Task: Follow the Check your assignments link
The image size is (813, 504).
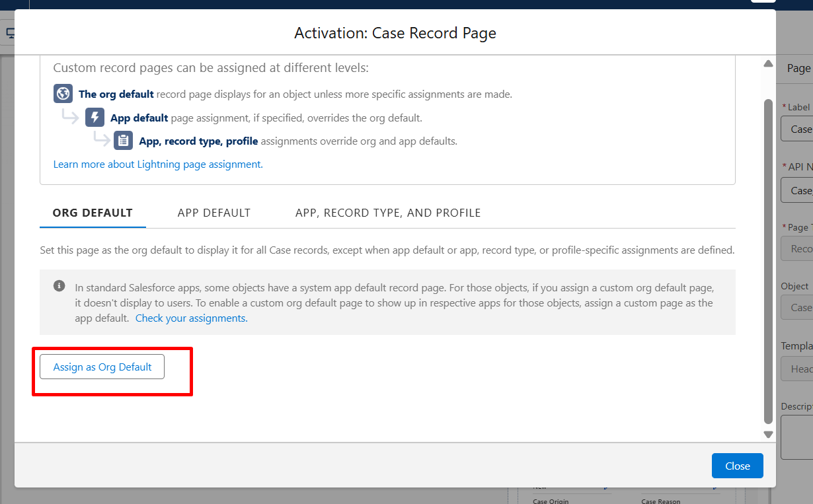Action: [x=192, y=318]
